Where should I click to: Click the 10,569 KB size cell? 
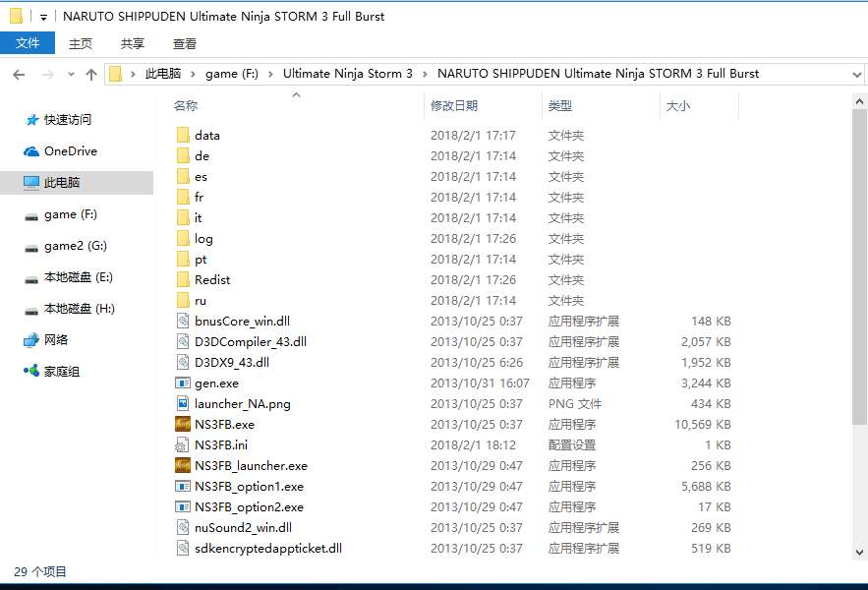point(703,425)
